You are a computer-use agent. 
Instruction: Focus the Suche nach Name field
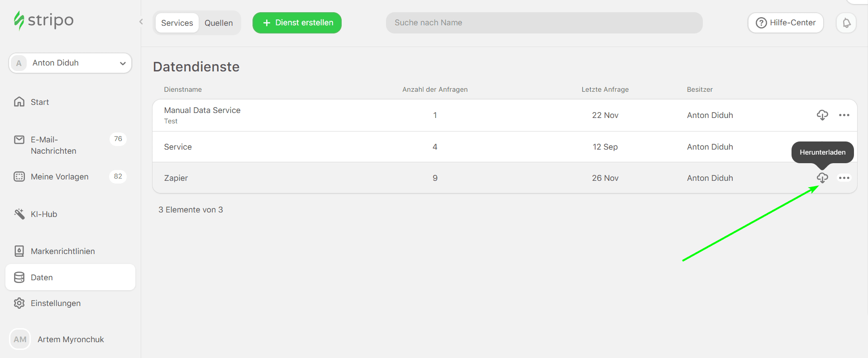(x=544, y=23)
